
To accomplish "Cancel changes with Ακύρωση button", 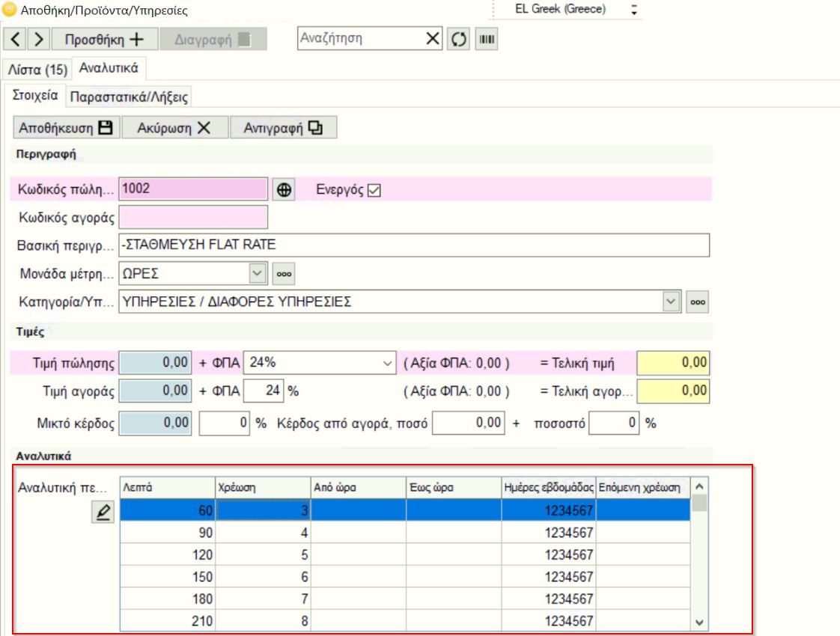I will (x=175, y=128).
